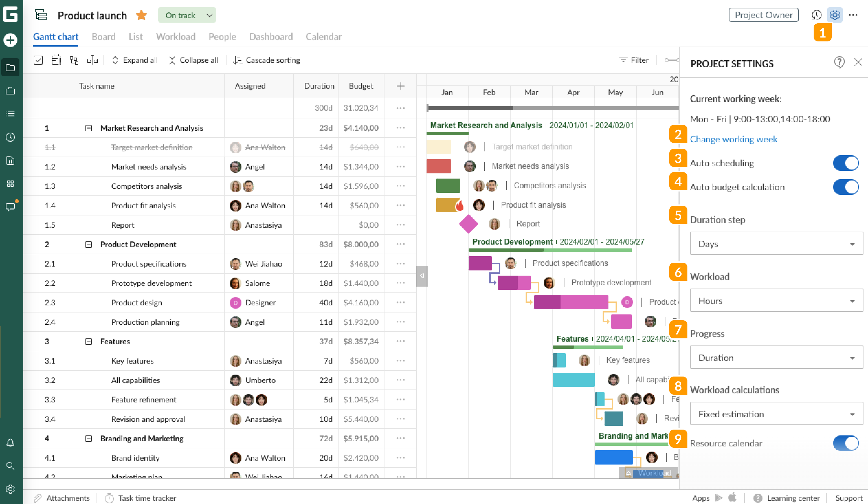Toggle Auto scheduling off
The width and height of the screenshot is (868, 504).
click(846, 163)
